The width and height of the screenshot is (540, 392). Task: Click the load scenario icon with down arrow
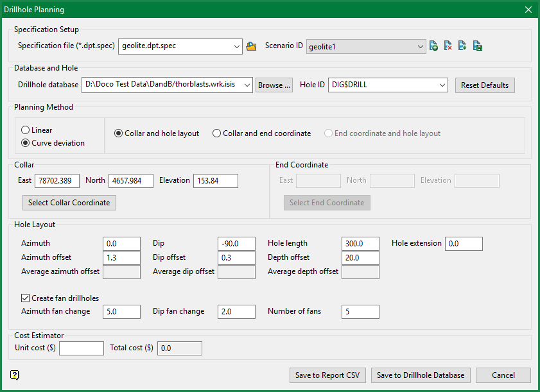pyautogui.click(x=462, y=46)
